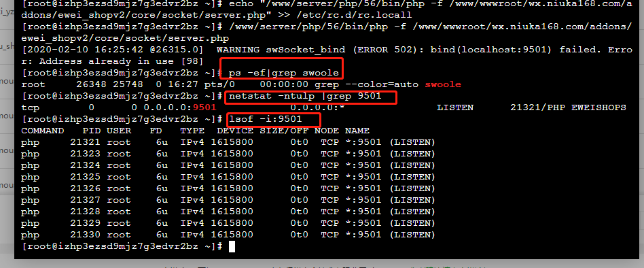
Task: Click the "pts/0" terminal value
Action: [219, 84]
